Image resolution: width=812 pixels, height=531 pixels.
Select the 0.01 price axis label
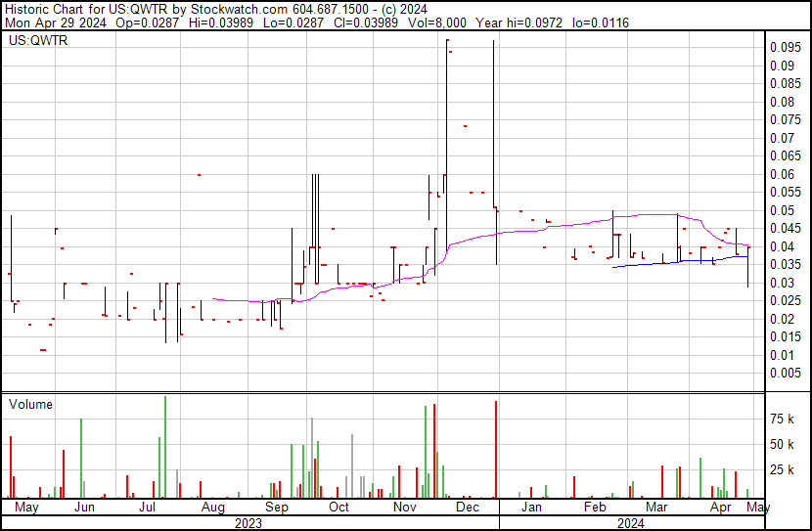coord(782,356)
